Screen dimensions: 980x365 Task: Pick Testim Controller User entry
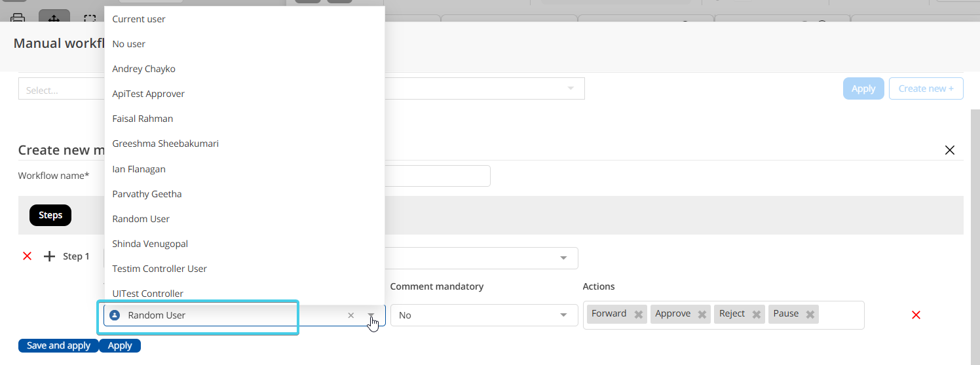pos(244,269)
